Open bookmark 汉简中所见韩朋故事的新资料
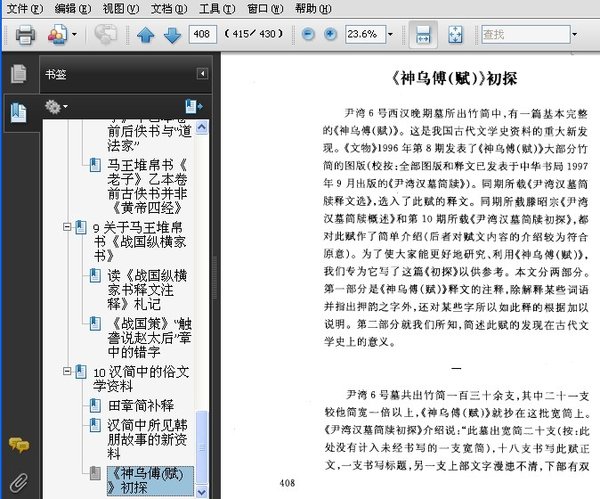Viewport: 600px width, 499px height. (x=147, y=439)
